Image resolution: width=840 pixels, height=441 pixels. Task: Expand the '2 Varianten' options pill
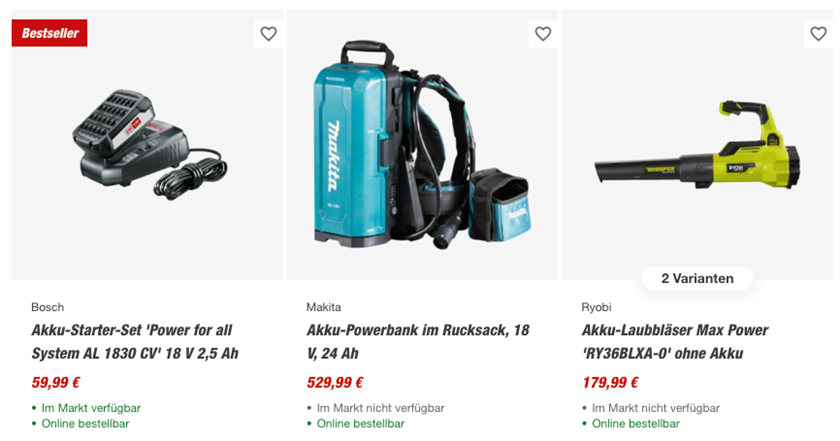tap(697, 279)
